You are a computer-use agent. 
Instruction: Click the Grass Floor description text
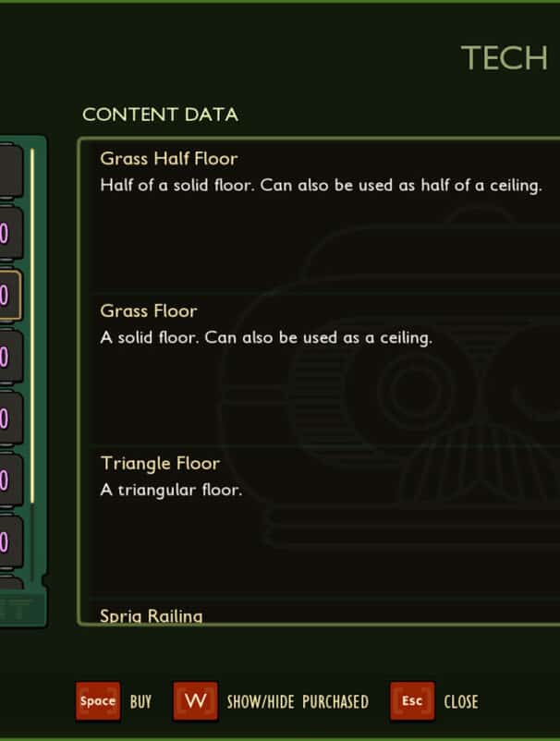click(266, 338)
